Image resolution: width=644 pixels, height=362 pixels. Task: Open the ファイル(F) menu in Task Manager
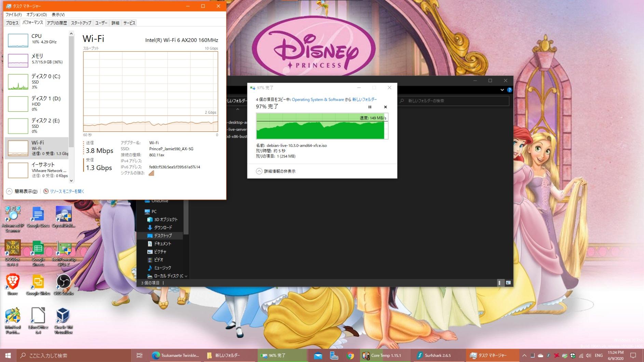(14, 15)
